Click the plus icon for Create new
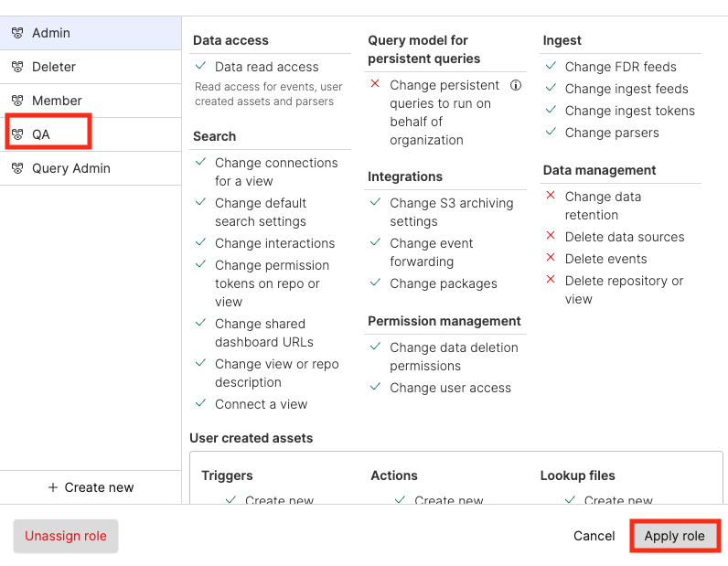Image resolution: width=728 pixels, height=566 pixels. tap(53, 487)
